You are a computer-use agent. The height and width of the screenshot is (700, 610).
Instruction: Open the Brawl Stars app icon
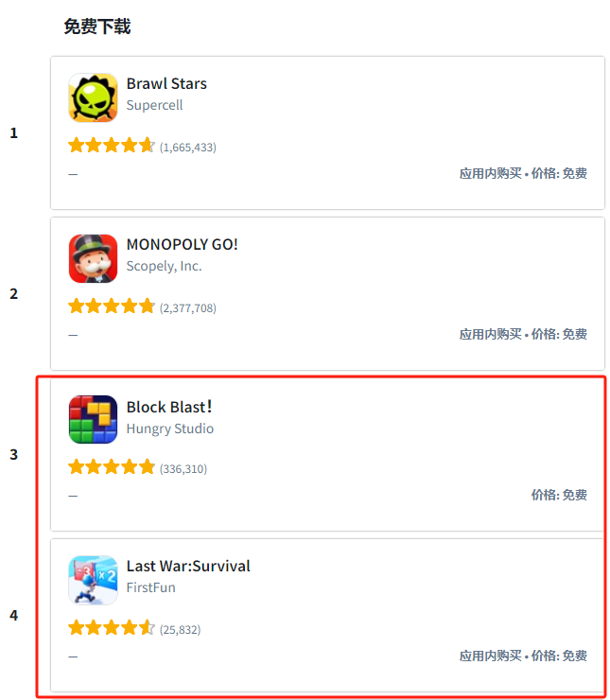[93, 97]
